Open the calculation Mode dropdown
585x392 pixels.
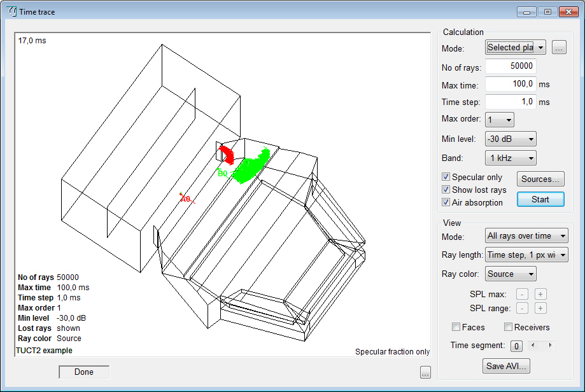(x=515, y=47)
